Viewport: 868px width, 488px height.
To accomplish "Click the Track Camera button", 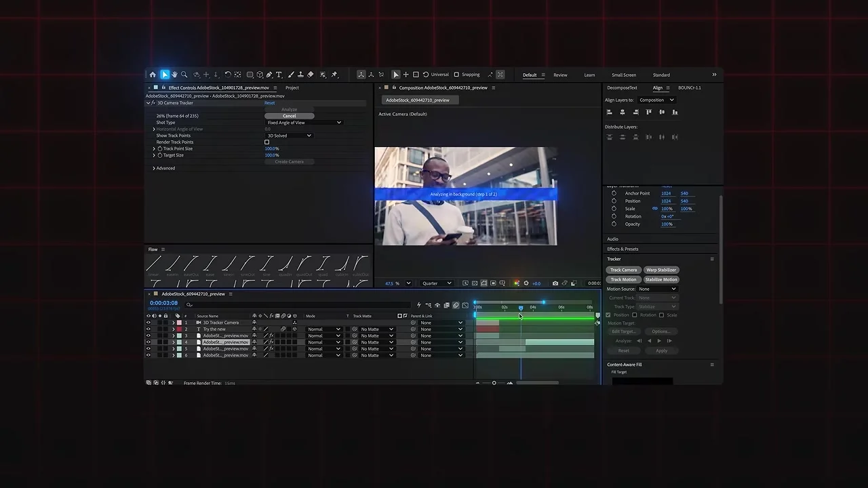I will (623, 270).
